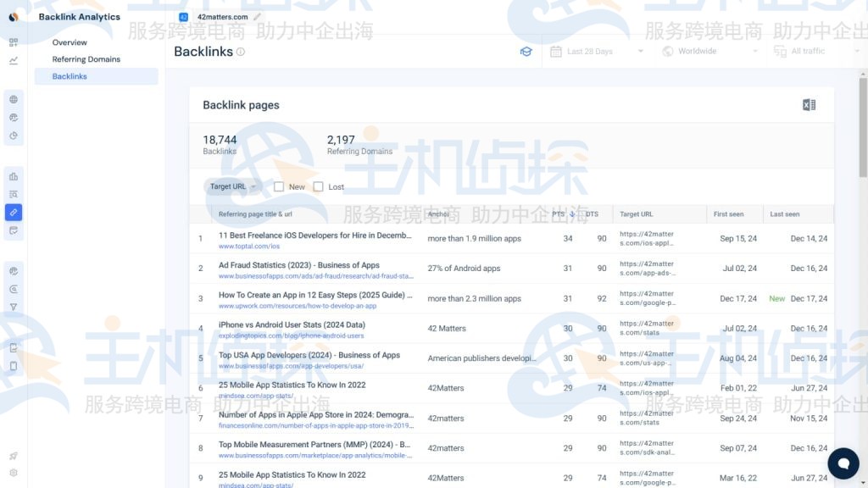Viewport: 868px width, 488px height.
Task: Click the graduation cap learning icon
Action: 526,51
